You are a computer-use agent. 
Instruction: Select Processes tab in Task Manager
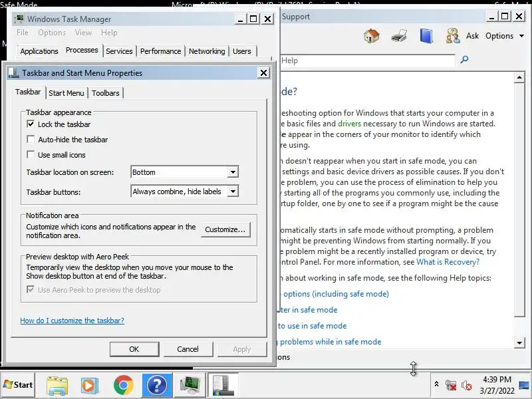82,51
